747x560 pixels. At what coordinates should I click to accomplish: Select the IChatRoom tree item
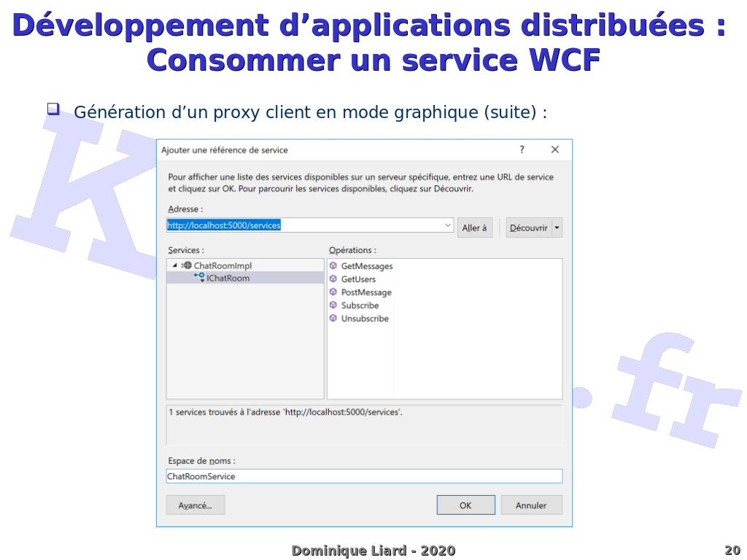coord(228,279)
